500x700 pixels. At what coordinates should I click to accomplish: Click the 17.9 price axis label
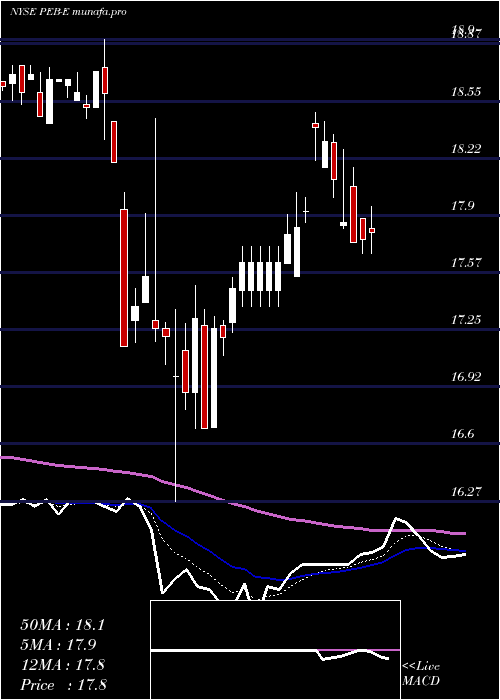pos(463,206)
